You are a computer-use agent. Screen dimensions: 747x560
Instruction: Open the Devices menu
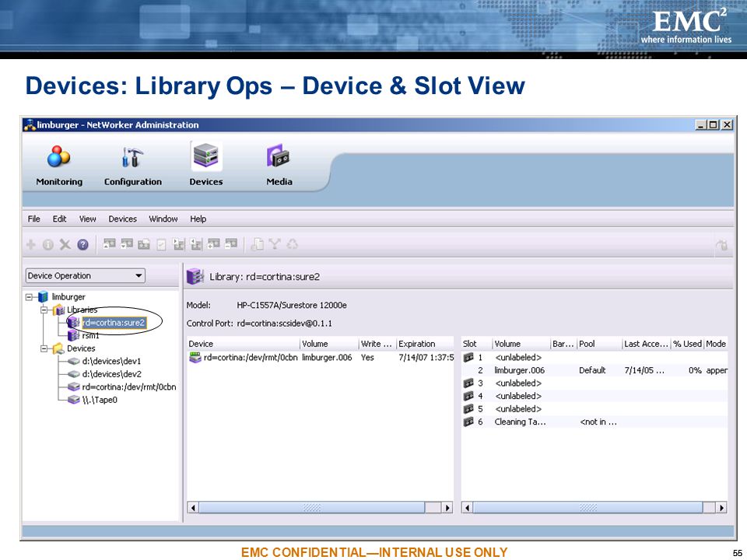[122, 219]
